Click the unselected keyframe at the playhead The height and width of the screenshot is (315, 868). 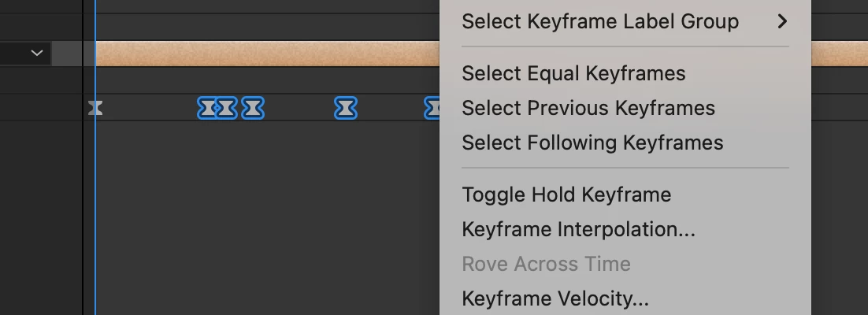pos(95,108)
